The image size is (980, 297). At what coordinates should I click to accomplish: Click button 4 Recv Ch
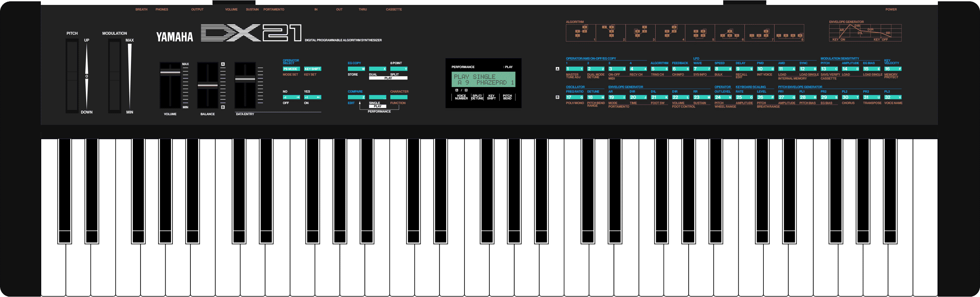(638, 69)
